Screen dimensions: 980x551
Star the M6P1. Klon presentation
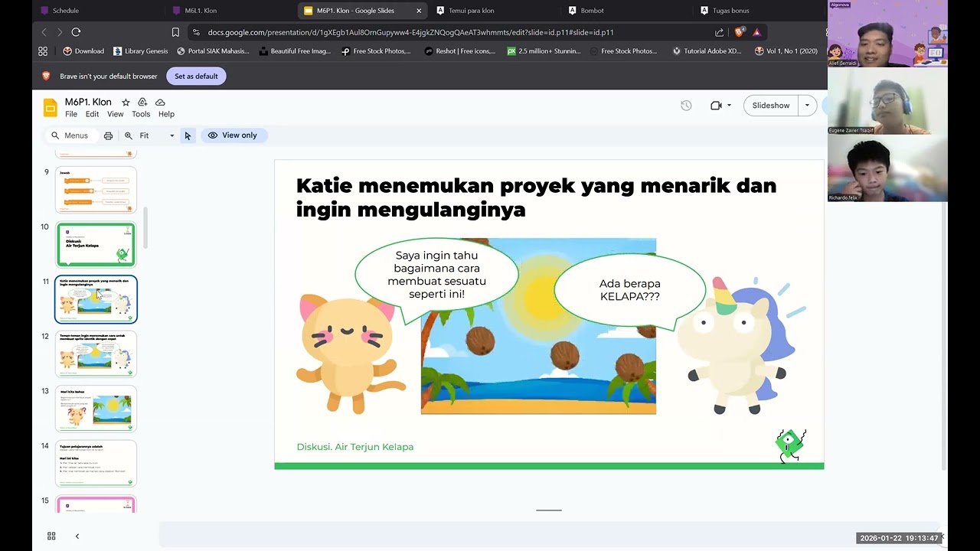(x=126, y=102)
